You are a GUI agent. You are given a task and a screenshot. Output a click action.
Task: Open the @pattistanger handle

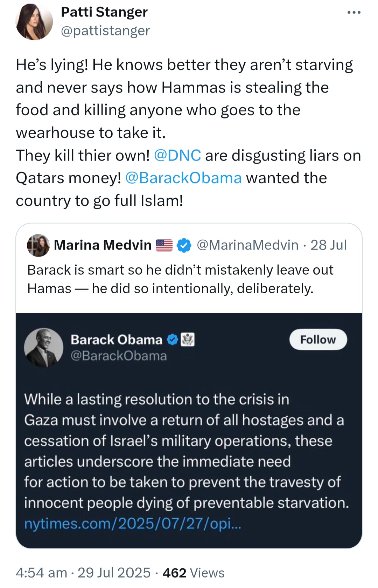[x=105, y=31]
